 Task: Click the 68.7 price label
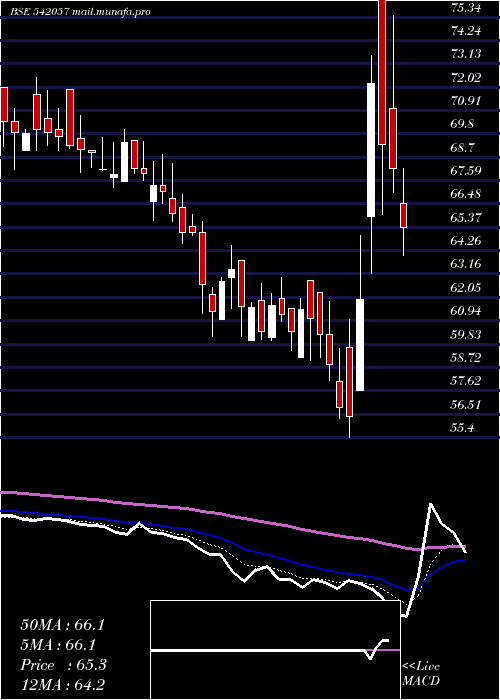(x=462, y=147)
